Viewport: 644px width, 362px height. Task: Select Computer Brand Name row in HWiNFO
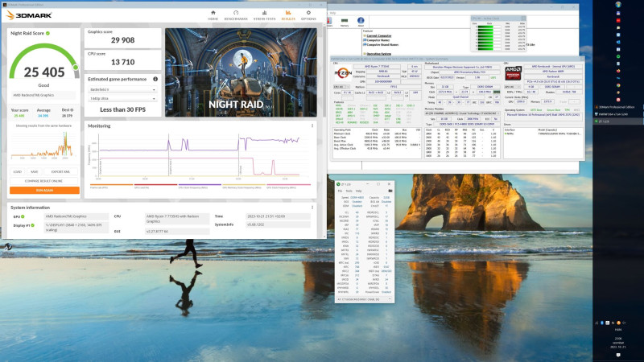click(382, 45)
